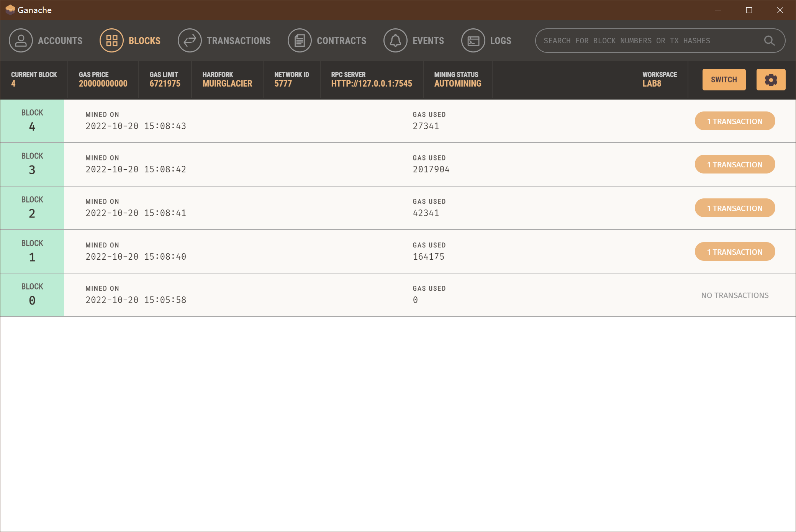The height and width of the screenshot is (532, 796).
Task: Click the NO TRANSACTIONS label for block 0
Action: pyautogui.click(x=735, y=295)
